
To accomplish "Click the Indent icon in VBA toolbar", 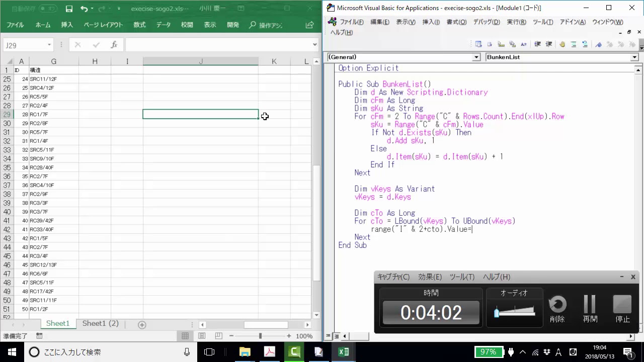I will (537, 44).
